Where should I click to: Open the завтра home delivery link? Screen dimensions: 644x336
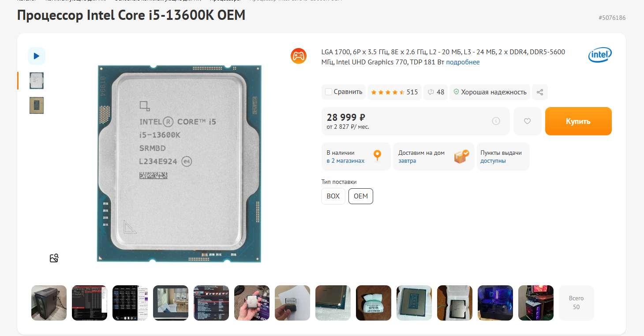407,161
